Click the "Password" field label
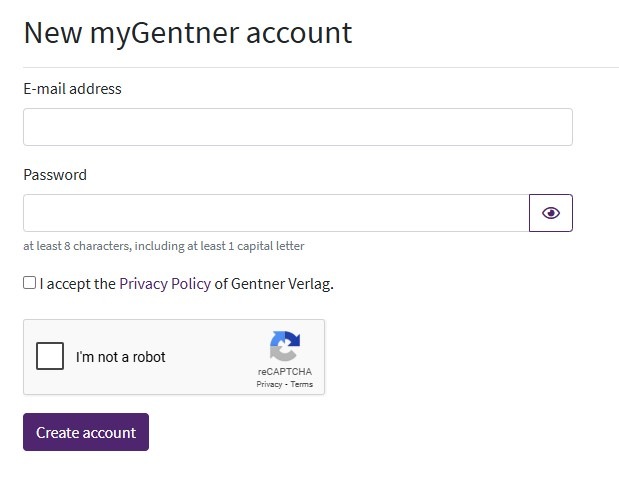The height and width of the screenshot is (481, 619). pos(55,175)
